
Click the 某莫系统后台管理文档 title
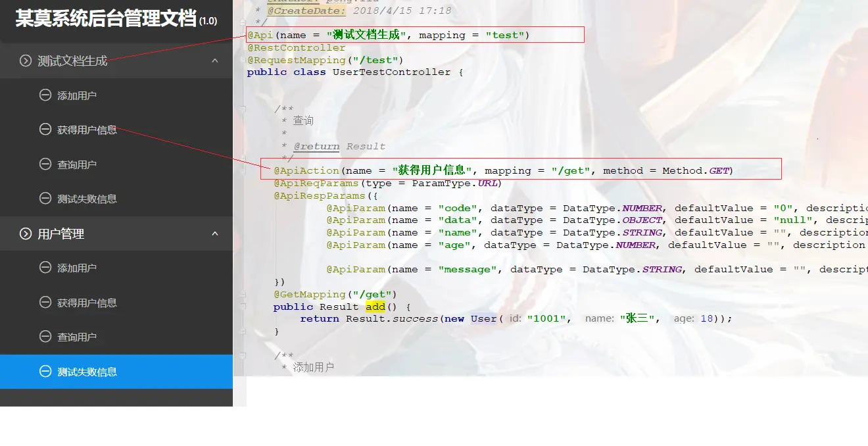point(106,19)
